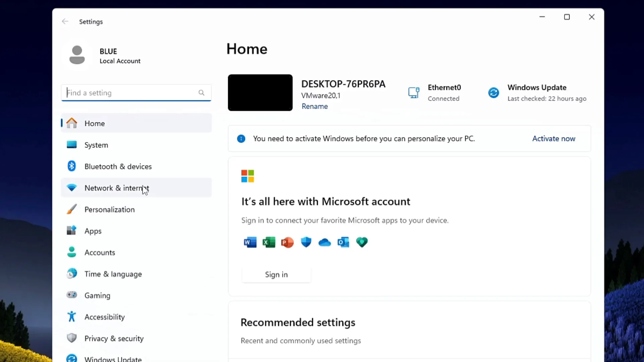Open Windows Update status at top
The height and width of the screenshot is (362, 644).
[x=537, y=93]
